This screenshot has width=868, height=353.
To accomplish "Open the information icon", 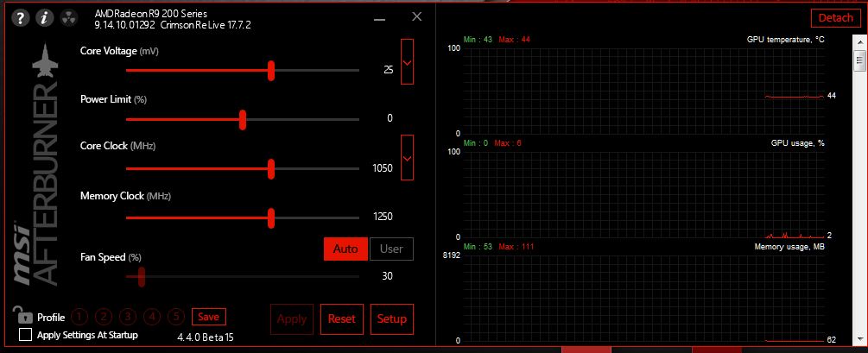I will pos(45,18).
